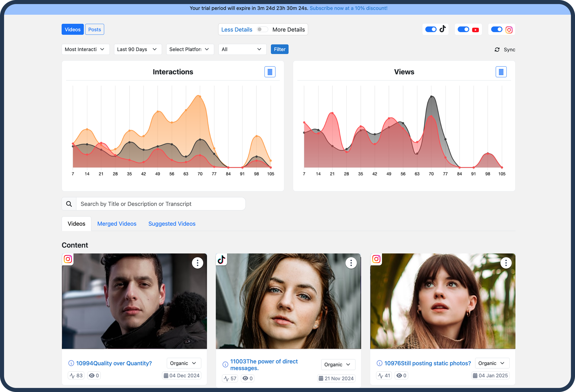Viewport: 575px width, 392px height.
Task: Open three-dot menu on TikTok video card
Action: 351,263
